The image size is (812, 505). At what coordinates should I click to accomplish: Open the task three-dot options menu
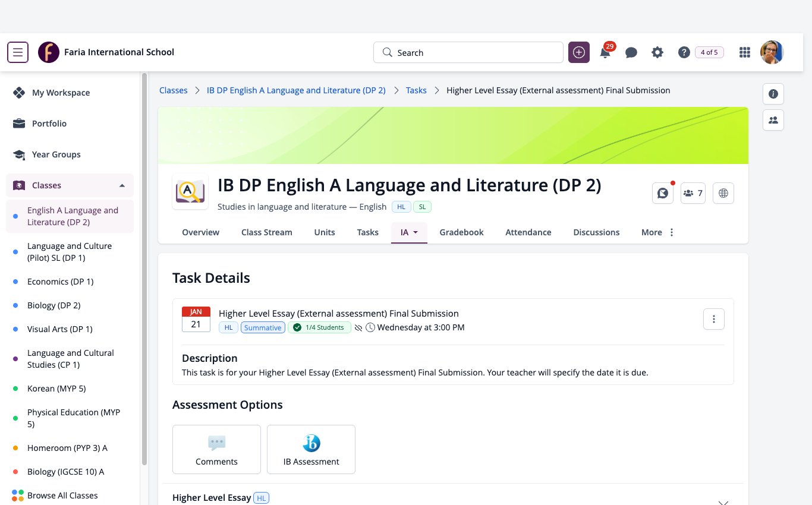coord(714,319)
